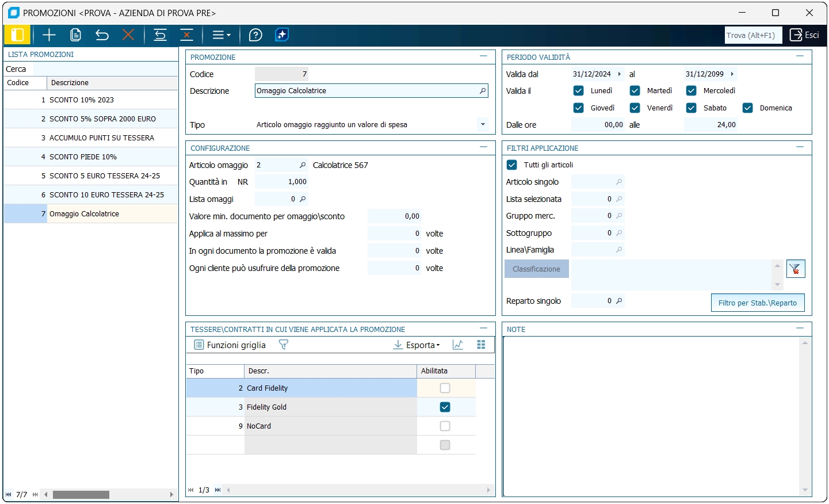Viewport: 829px width, 504px height.
Task: Open the chart icon in grid toolbar
Action: [458, 345]
